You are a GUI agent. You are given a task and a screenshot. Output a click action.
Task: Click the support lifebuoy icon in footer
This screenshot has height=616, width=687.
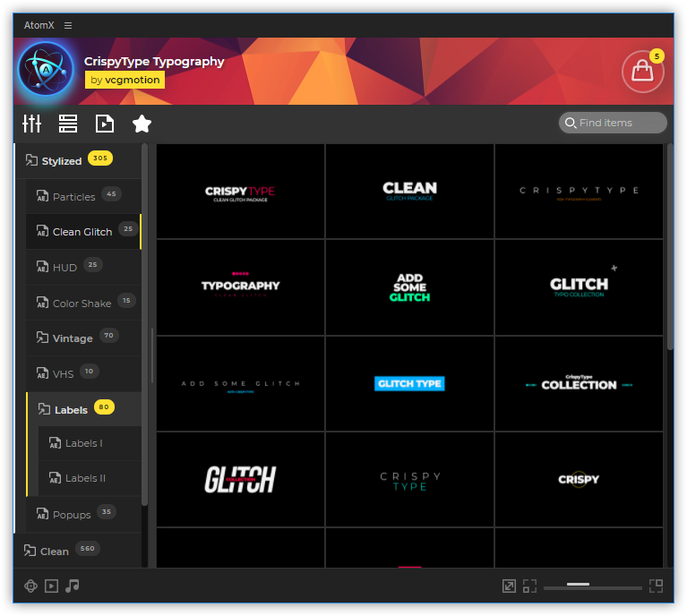[30, 586]
